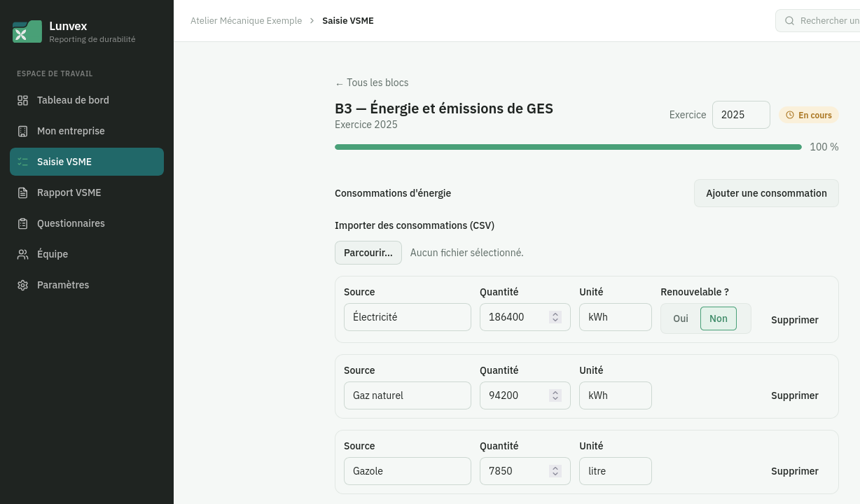Click the Mon entreprise building icon
This screenshot has width=860, height=504.
22,131
